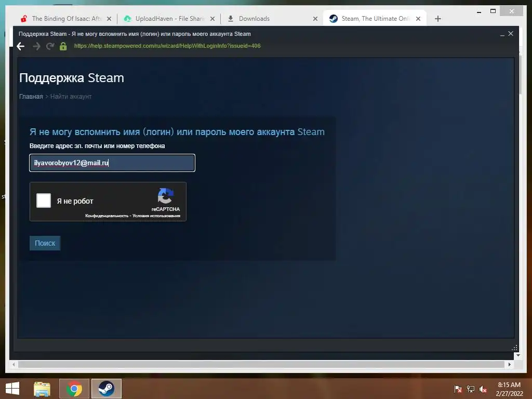Click the Steam support URL address text
Image resolution: width=532 pixels, height=399 pixels.
tap(167, 46)
